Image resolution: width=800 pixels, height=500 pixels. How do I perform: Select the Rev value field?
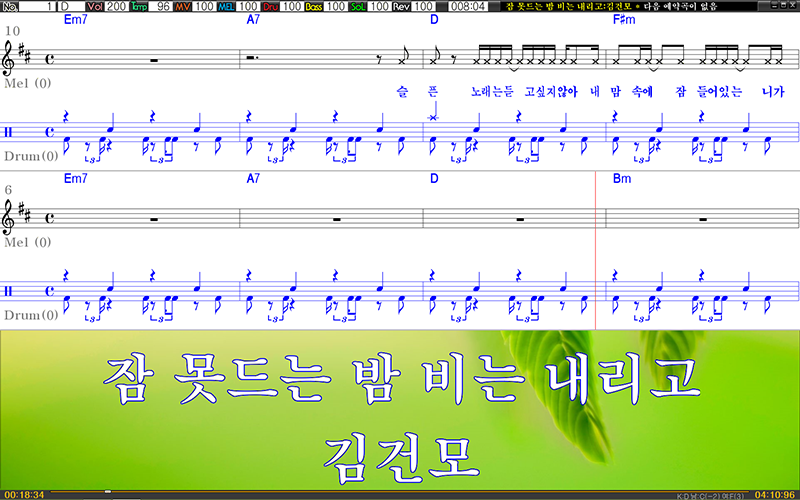tap(423, 6)
